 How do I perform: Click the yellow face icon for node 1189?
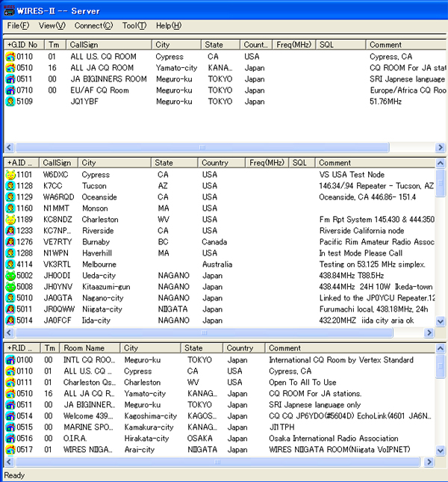(x=10, y=220)
